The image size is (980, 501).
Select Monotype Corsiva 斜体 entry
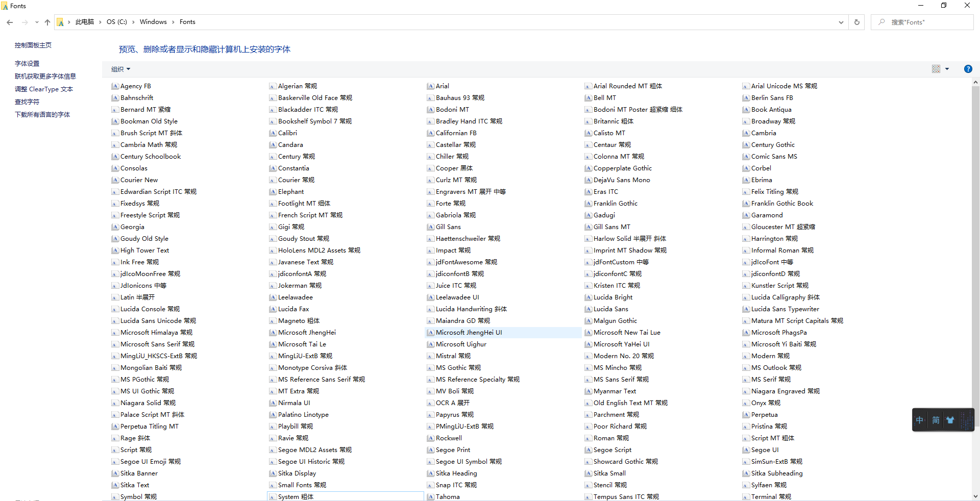[308, 368]
